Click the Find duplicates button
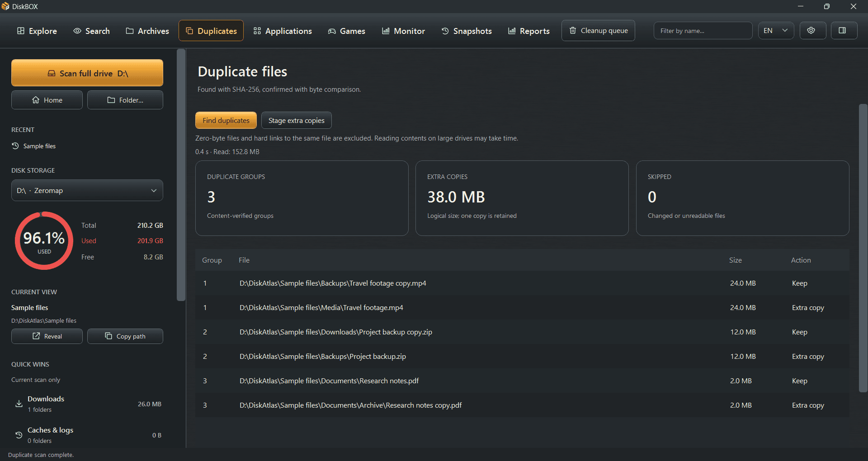Viewport: 868px width, 461px height. [x=226, y=120]
